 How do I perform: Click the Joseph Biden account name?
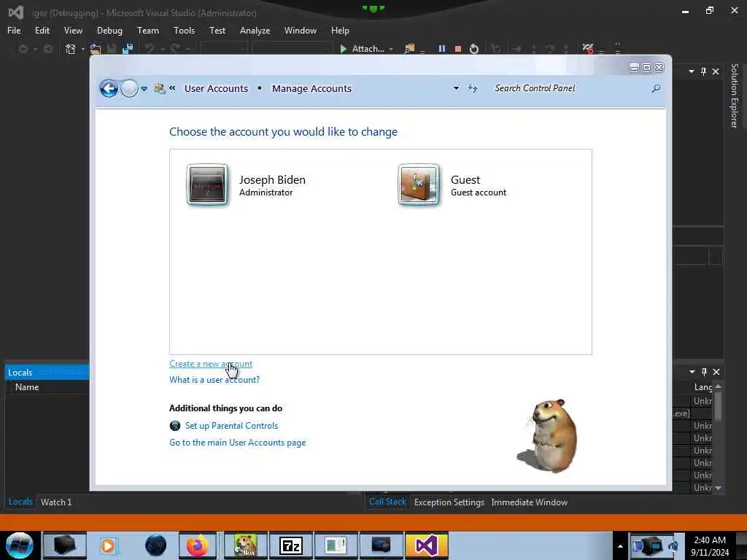[x=272, y=179]
